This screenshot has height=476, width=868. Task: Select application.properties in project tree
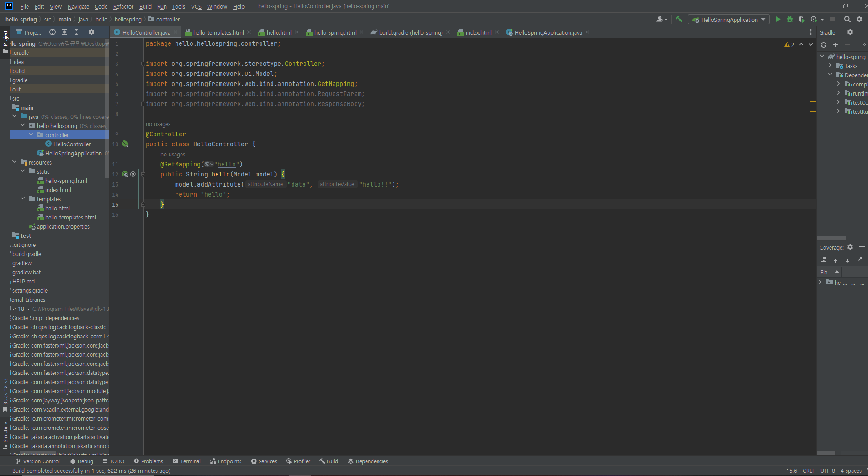(63, 226)
